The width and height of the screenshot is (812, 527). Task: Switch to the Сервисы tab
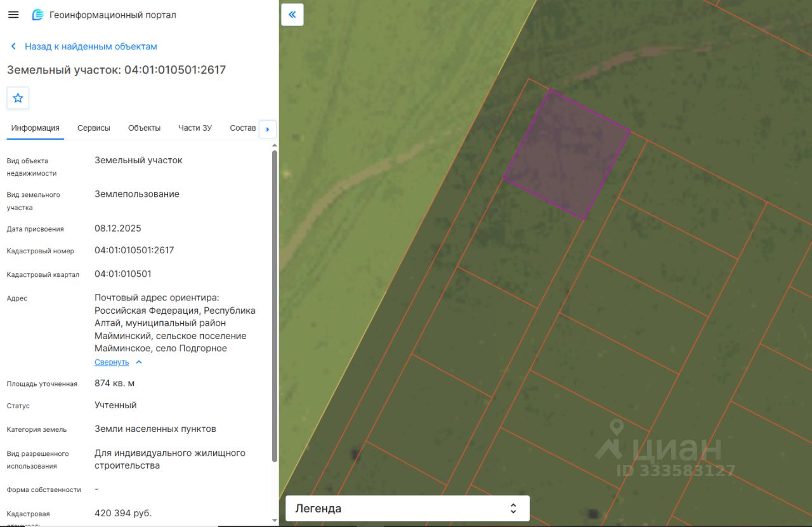pyautogui.click(x=94, y=128)
